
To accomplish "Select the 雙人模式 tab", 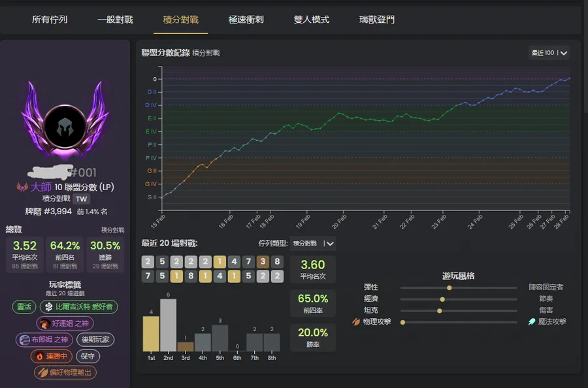I will tap(312, 20).
